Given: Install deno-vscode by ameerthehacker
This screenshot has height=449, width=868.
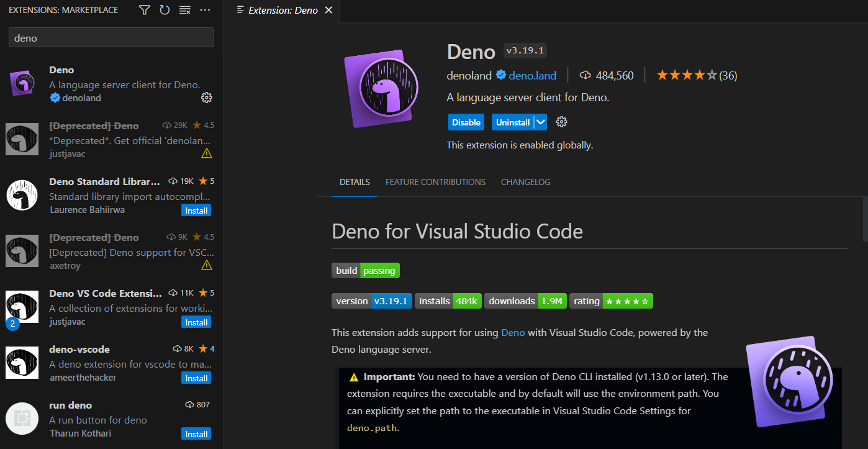Looking at the screenshot, I should [x=196, y=378].
